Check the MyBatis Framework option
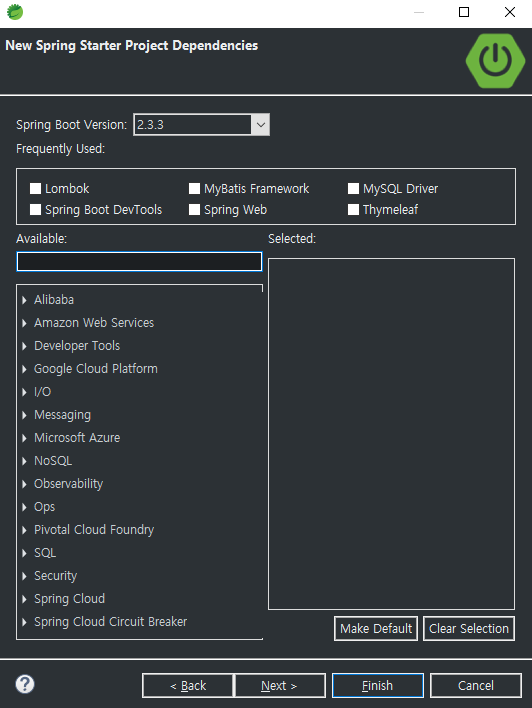 (x=194, y=188)
